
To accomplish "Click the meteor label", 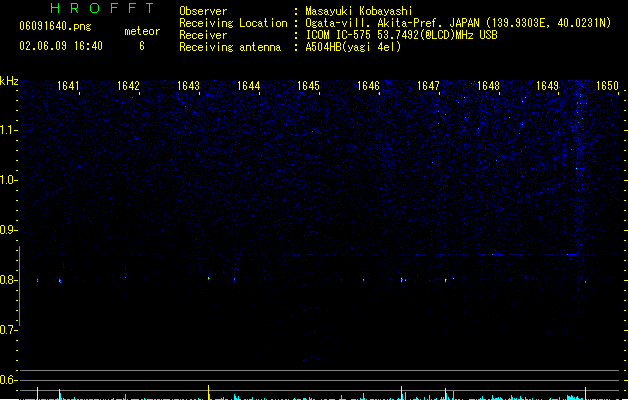I will pos(142,31).
